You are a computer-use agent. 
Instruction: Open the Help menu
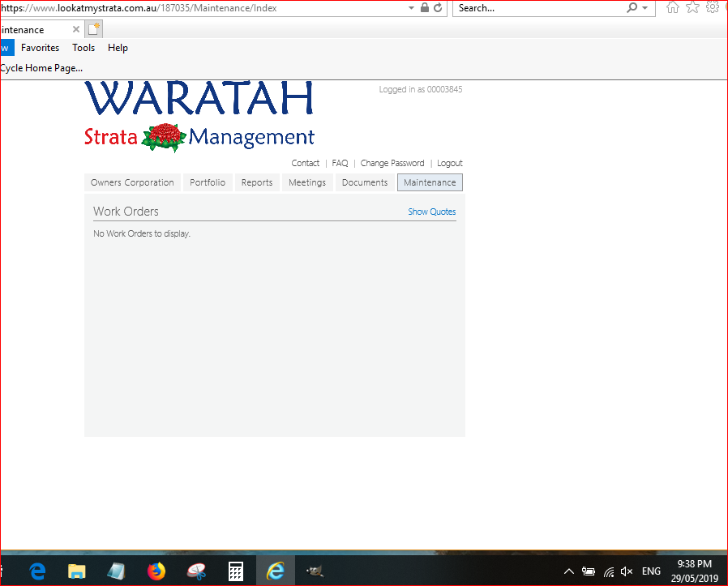click(x=118, y=48)
